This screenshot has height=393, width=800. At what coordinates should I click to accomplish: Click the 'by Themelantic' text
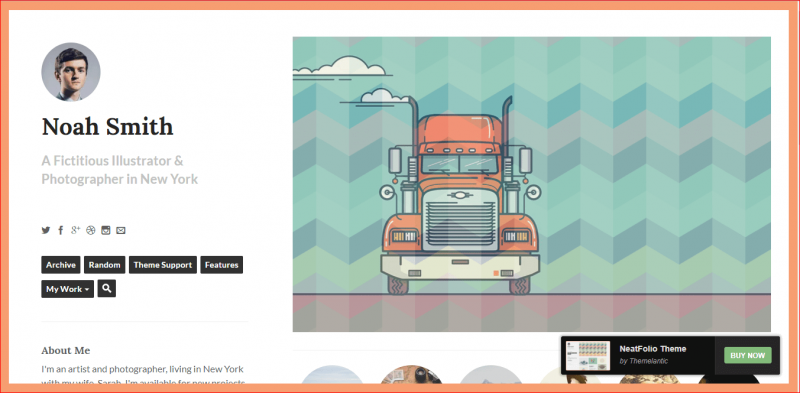pos(643,361)
